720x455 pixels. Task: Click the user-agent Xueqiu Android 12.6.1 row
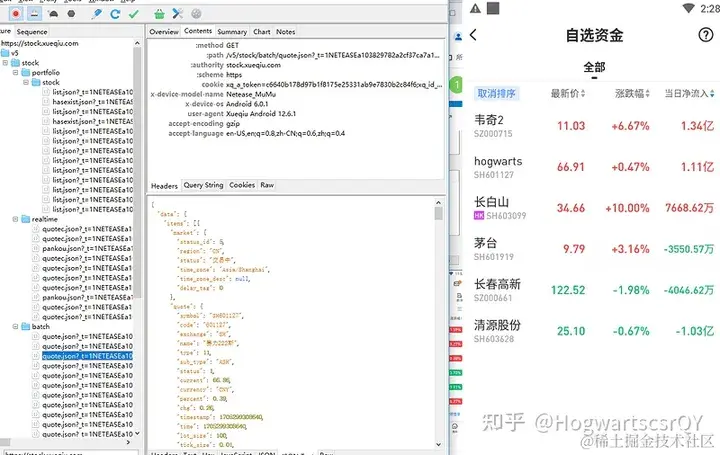pos(242,114)
